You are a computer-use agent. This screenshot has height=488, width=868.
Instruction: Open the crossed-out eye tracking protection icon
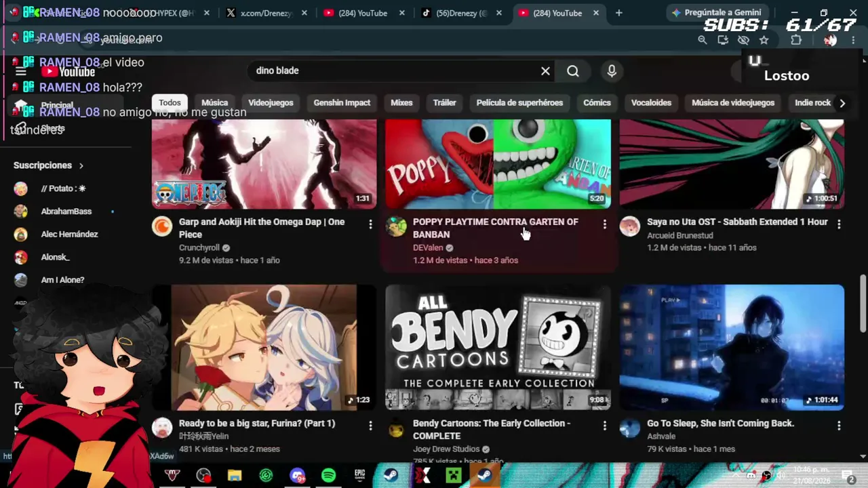click(x=743, y=40)
